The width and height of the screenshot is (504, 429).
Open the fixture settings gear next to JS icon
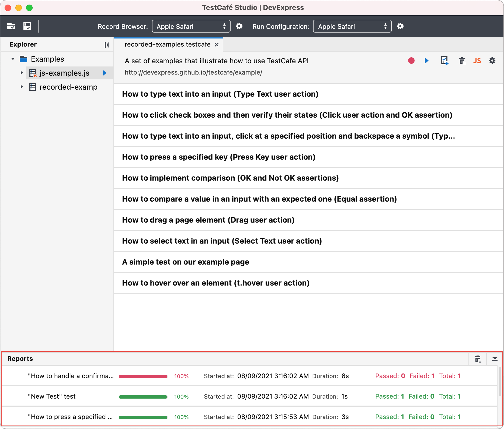point(492,61)
